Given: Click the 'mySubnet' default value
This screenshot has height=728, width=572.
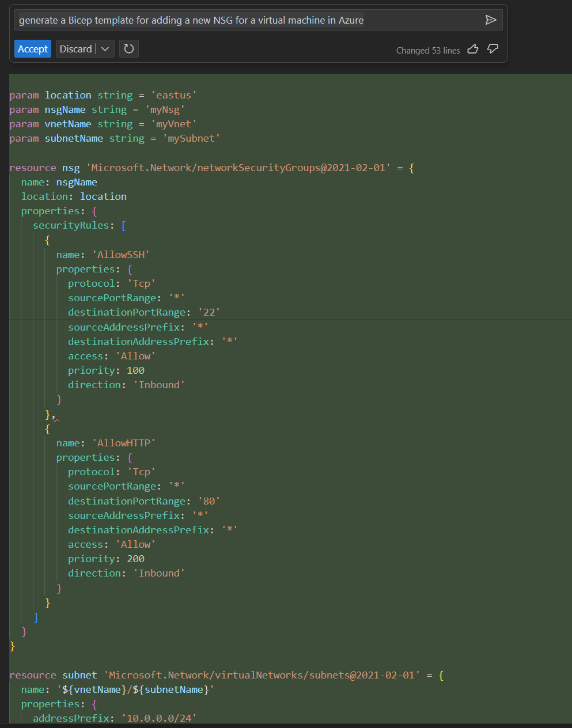Looking at the screenshot, I should [191, 138].
